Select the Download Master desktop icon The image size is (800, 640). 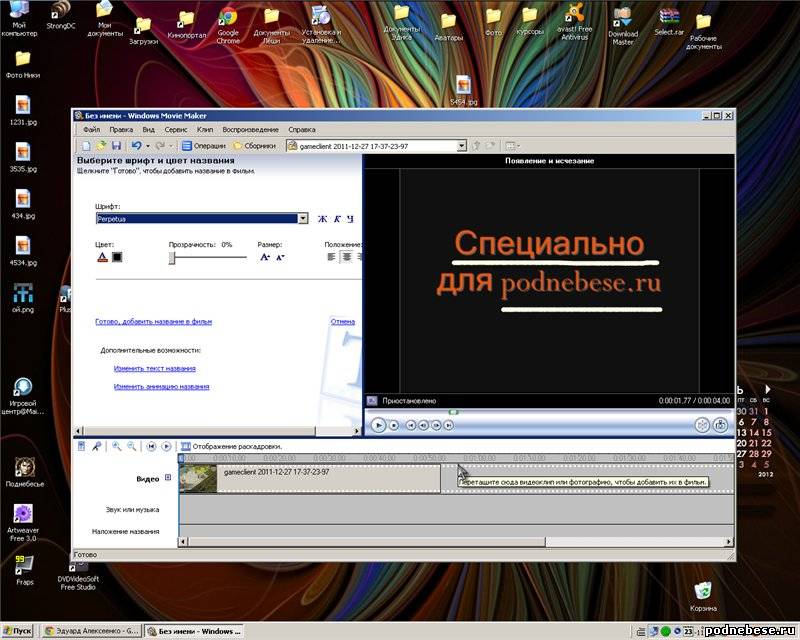(623, 27)
